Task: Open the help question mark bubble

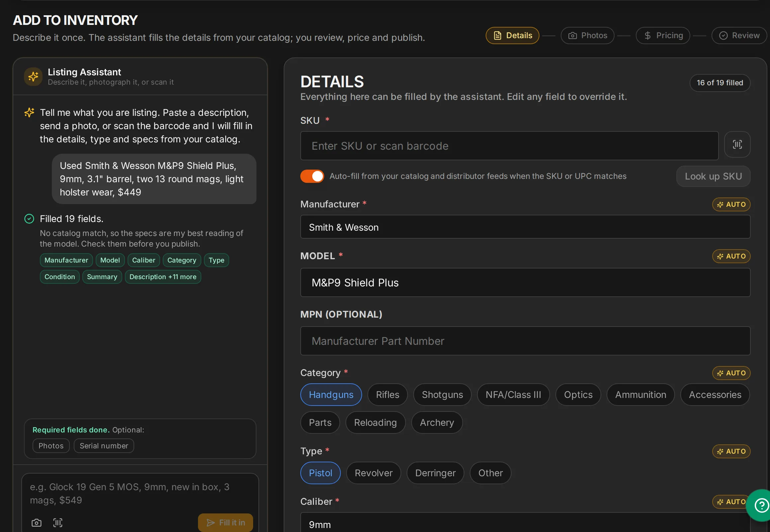Action: (x=762, y=505)
